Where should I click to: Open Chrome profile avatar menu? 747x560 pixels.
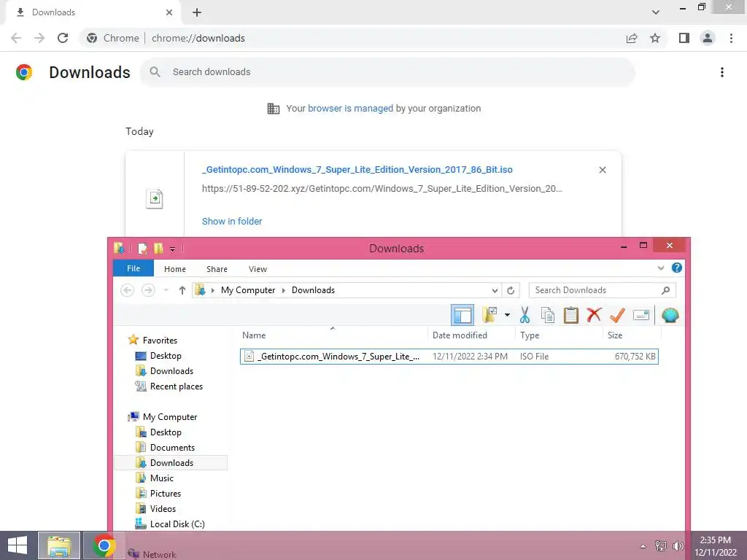708,38
